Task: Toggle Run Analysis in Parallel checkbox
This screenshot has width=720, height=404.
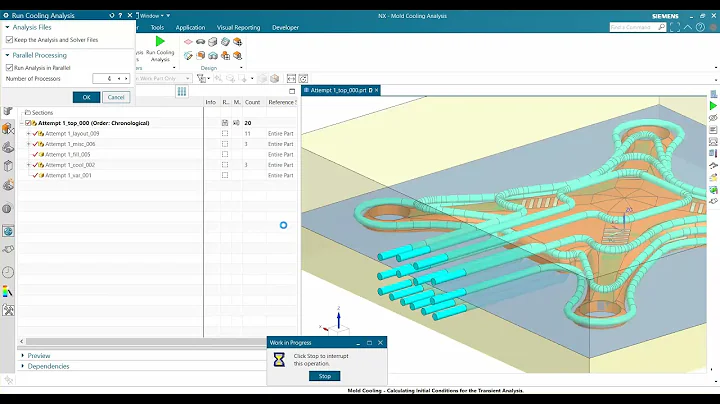Action: (9, 68)
